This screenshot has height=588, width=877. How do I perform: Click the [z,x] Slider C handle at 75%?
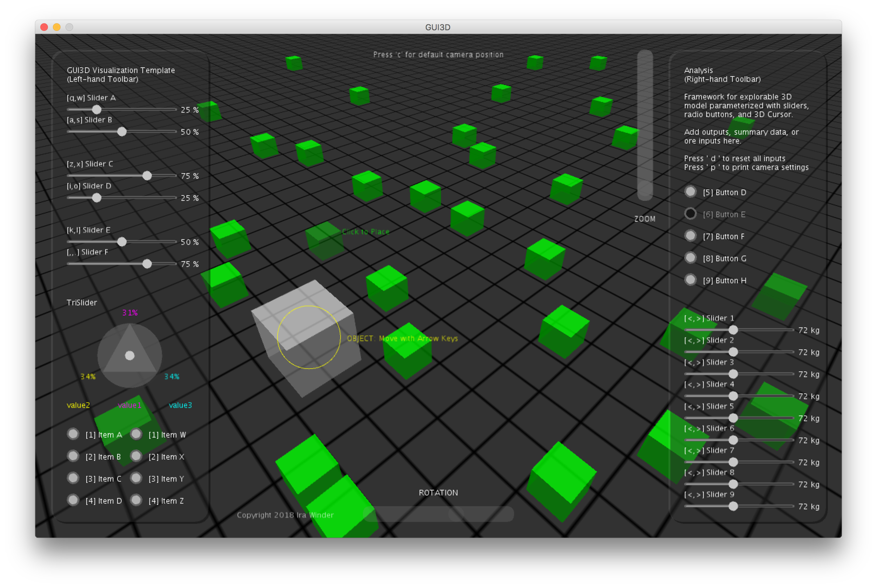click(x=147, y=176)
